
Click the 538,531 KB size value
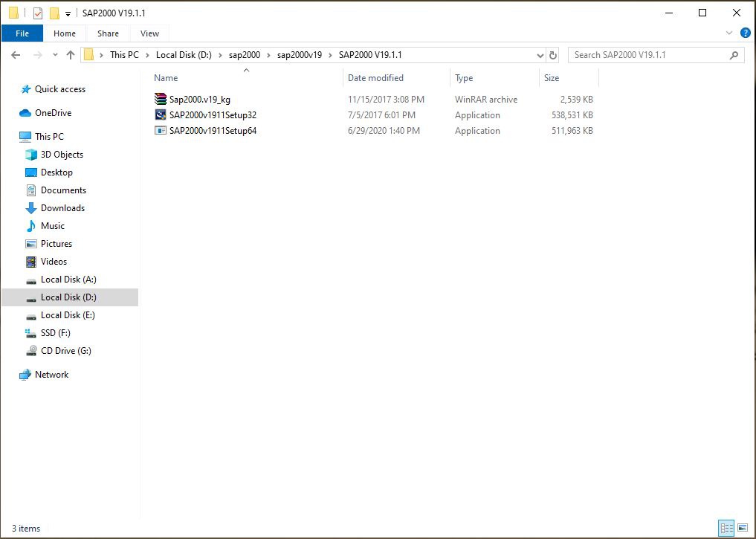tap(572, 114)
